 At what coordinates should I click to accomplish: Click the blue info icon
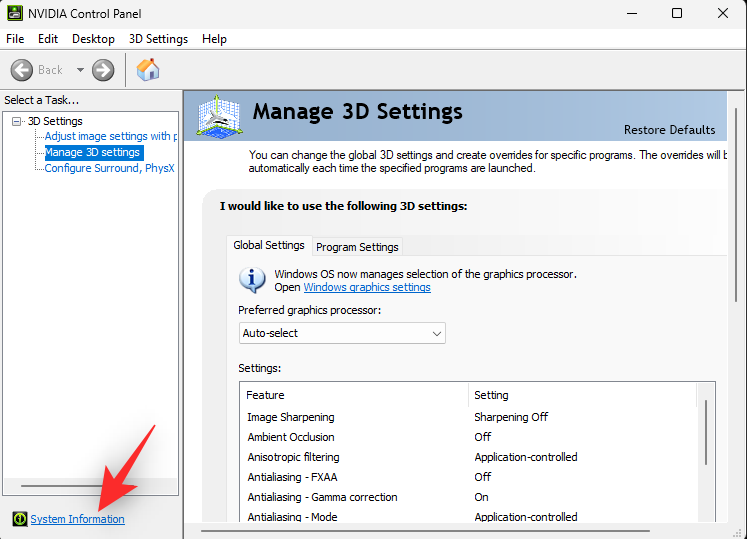click(x=252, y=280)
